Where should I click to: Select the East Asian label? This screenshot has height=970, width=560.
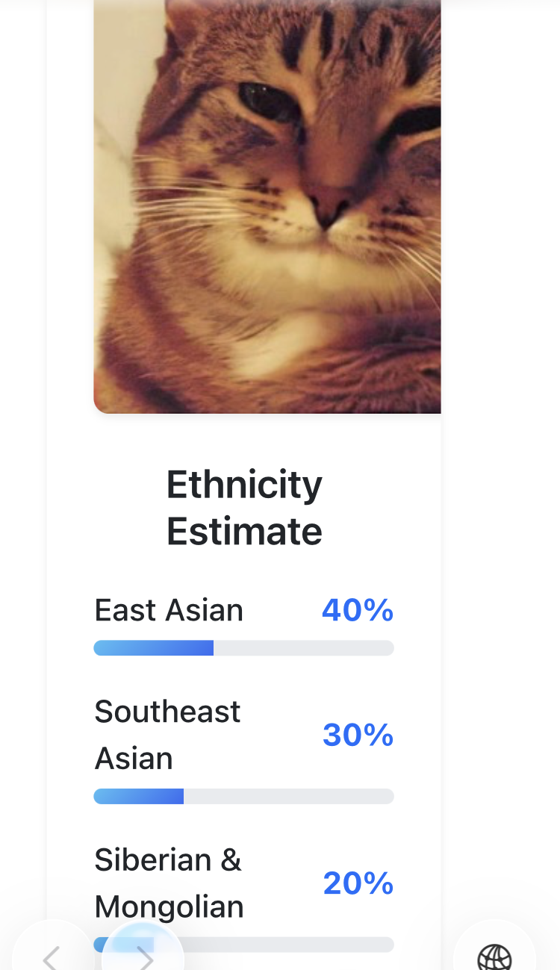(x=169, y=610)
